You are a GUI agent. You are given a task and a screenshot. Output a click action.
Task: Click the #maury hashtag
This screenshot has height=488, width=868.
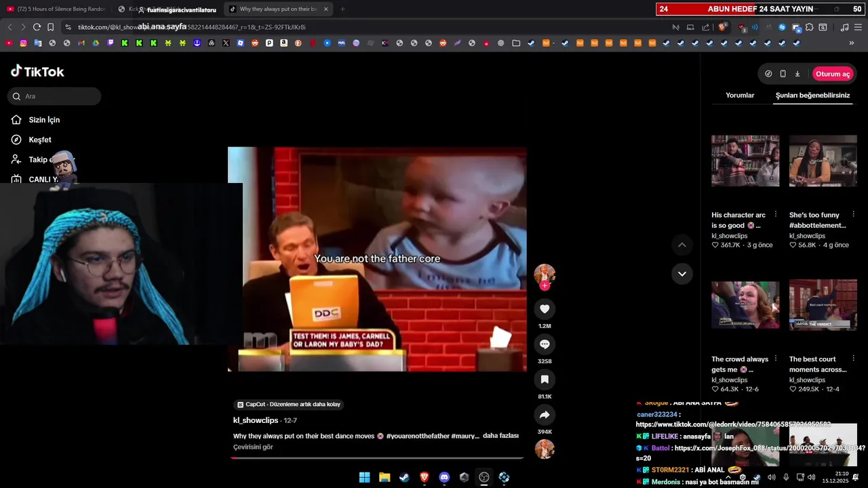coord(465,436)
